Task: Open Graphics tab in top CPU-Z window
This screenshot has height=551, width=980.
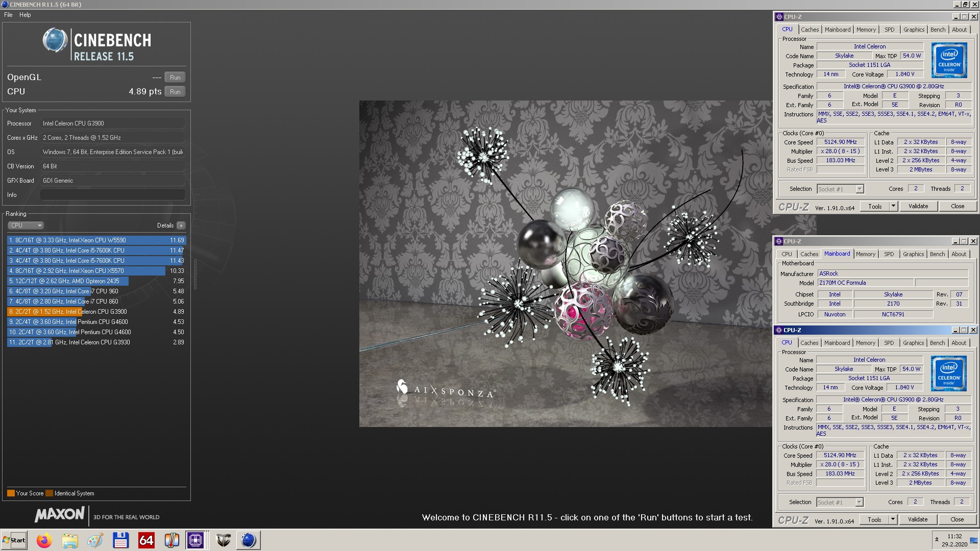Action: coord(914,30)
